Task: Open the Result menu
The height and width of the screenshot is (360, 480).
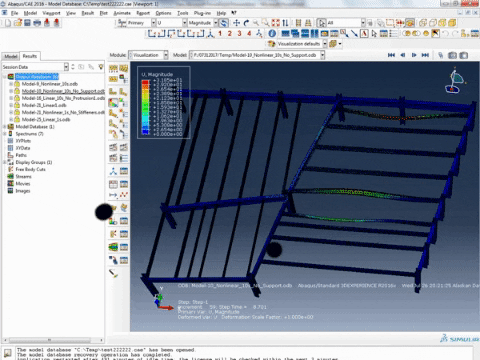Action: (88, 13)
